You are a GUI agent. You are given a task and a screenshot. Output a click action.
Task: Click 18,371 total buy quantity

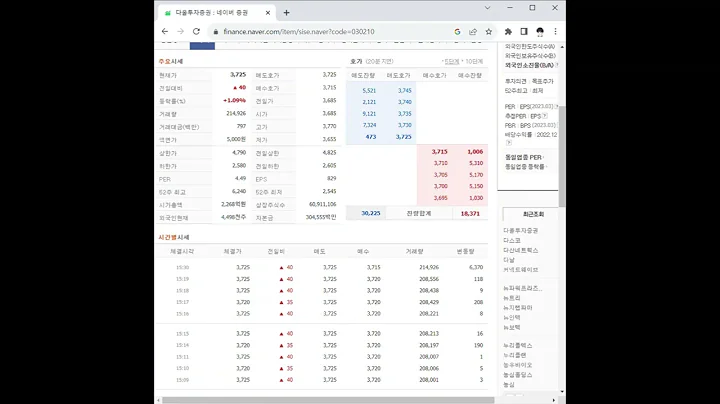[x=470, y=213]
